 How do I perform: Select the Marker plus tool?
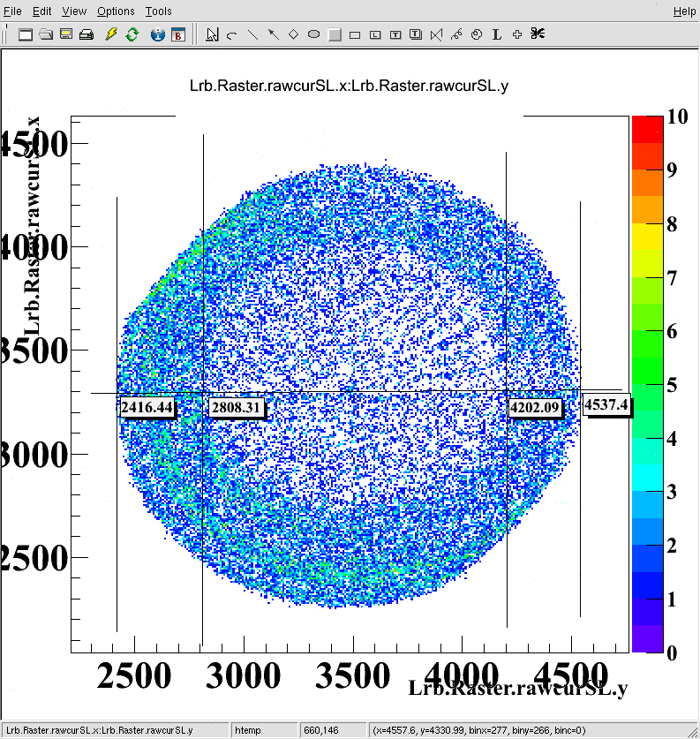tap(517, 34)
